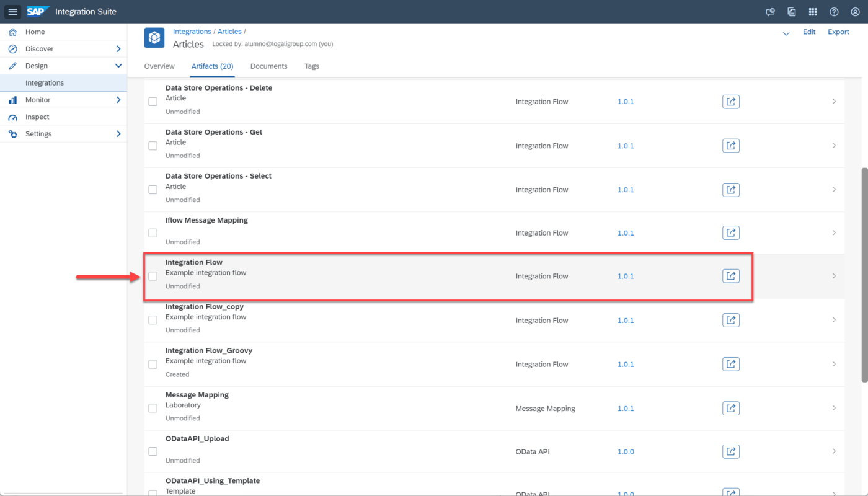Expand the Discover sidebar section
868x496 pixels.
[x=118, y=49]
